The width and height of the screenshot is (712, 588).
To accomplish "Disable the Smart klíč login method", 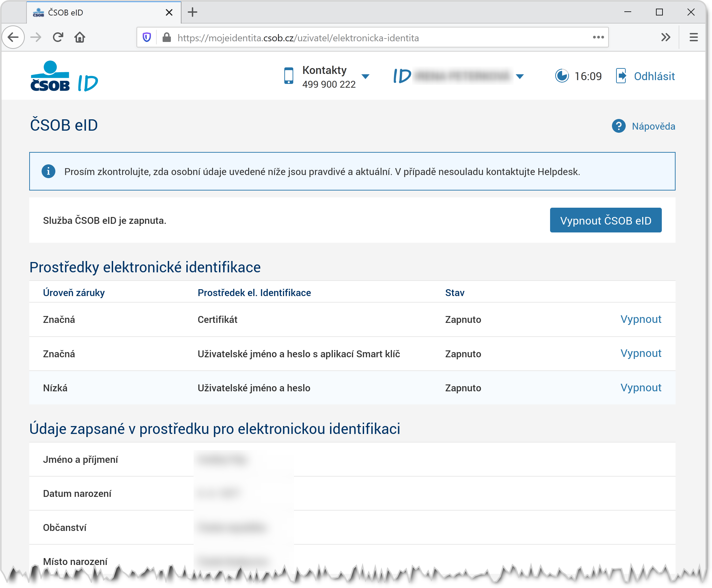I will 640,353.
